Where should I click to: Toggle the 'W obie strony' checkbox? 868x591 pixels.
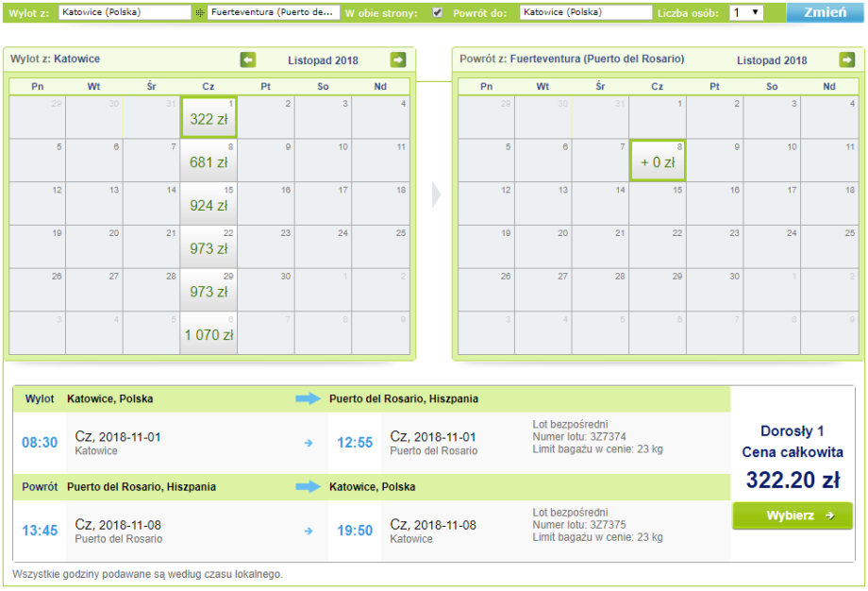[437, 13]
